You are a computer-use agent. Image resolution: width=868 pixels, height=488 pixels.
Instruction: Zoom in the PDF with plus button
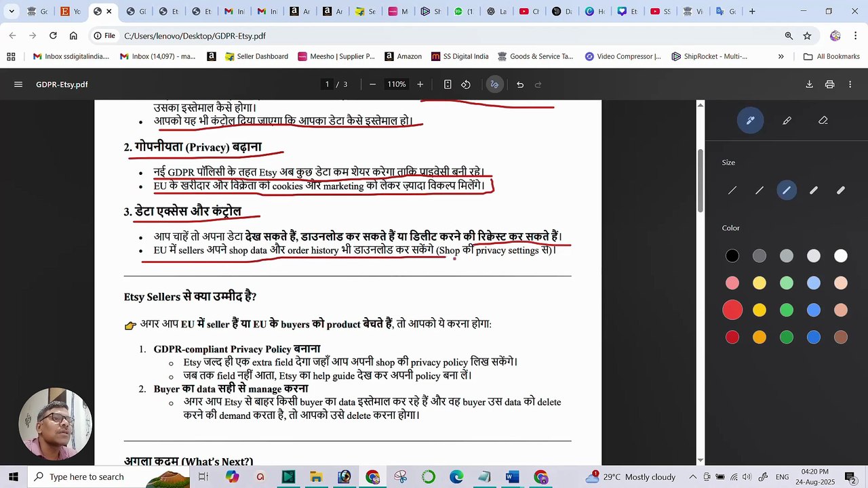[420, 85]
